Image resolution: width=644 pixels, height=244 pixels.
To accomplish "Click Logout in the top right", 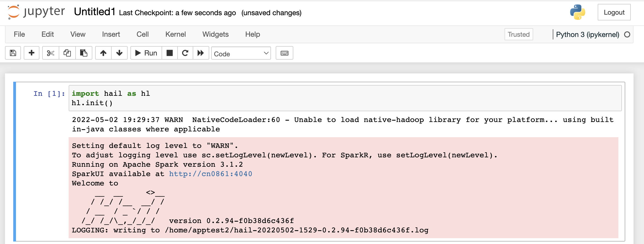I will tap(614, 12).
